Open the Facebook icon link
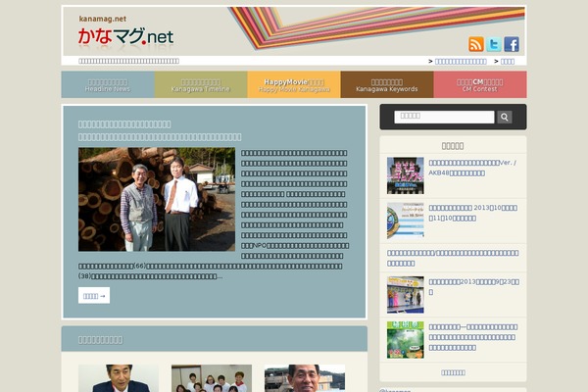Screen dimensions: 588x392 tap(512, 44)
